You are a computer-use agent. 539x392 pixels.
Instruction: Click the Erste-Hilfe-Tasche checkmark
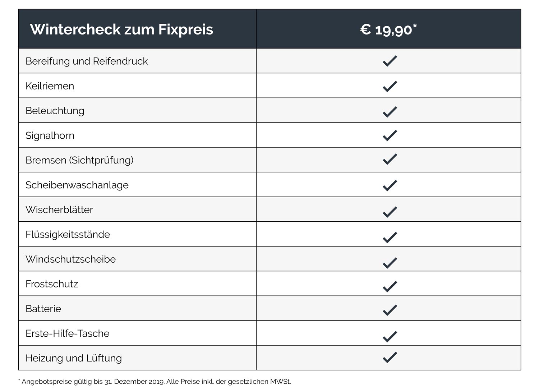(x=390, y=336)
